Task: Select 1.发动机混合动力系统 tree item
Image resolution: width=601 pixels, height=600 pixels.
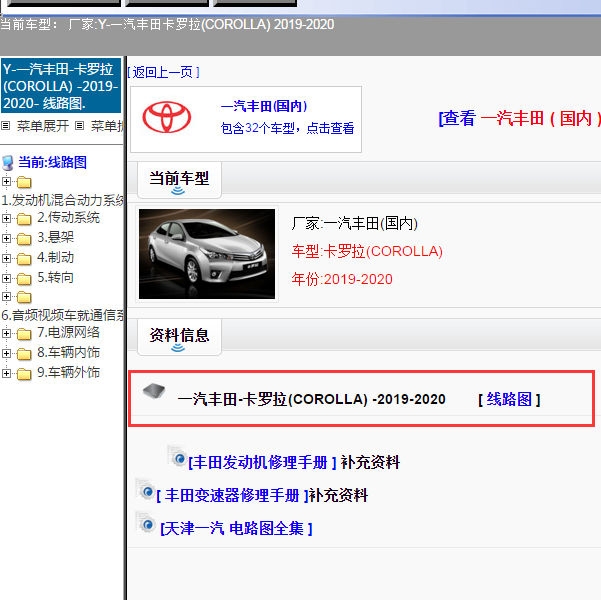Action: pos(62,200)
